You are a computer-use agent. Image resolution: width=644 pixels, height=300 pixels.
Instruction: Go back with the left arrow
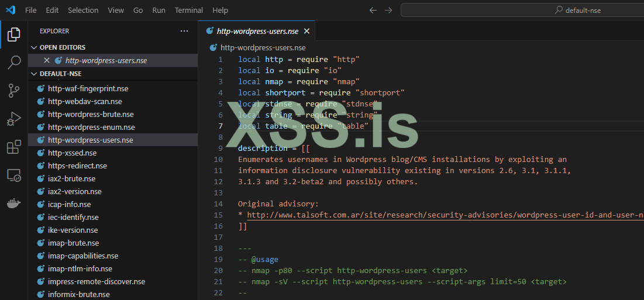(x=373, y=11)
